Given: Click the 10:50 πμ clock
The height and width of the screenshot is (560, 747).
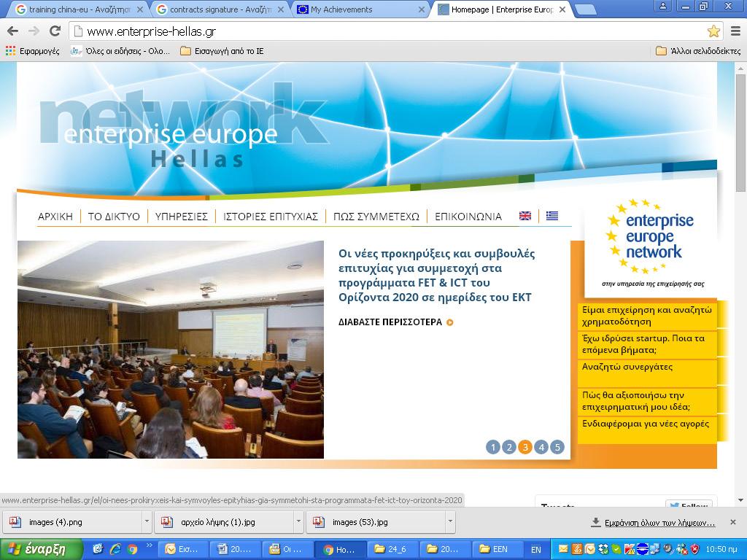Looking at the screenshot, I should point(721,550).
